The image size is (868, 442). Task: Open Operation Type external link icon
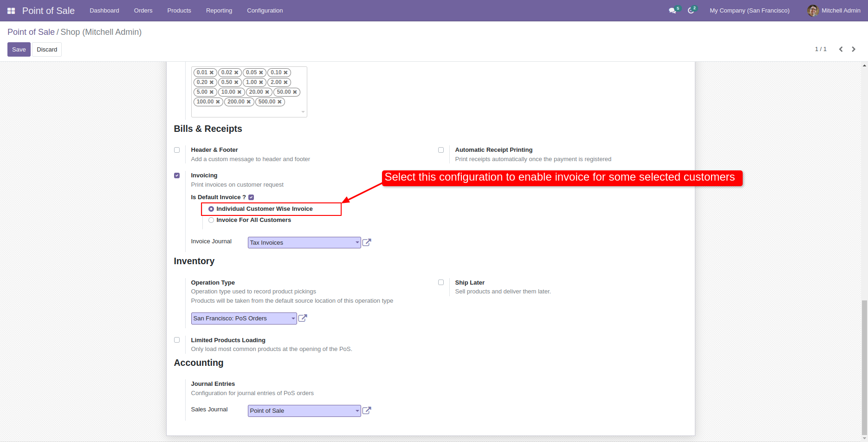click(303, 318)
